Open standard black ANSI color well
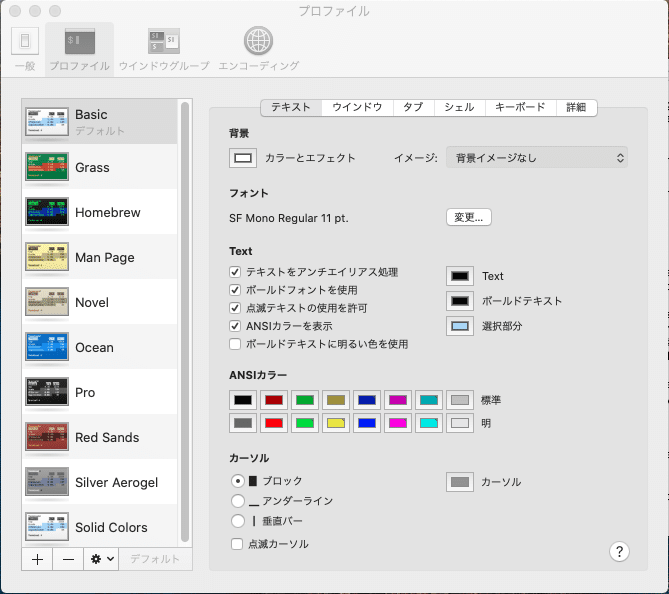 coord(243,400)
